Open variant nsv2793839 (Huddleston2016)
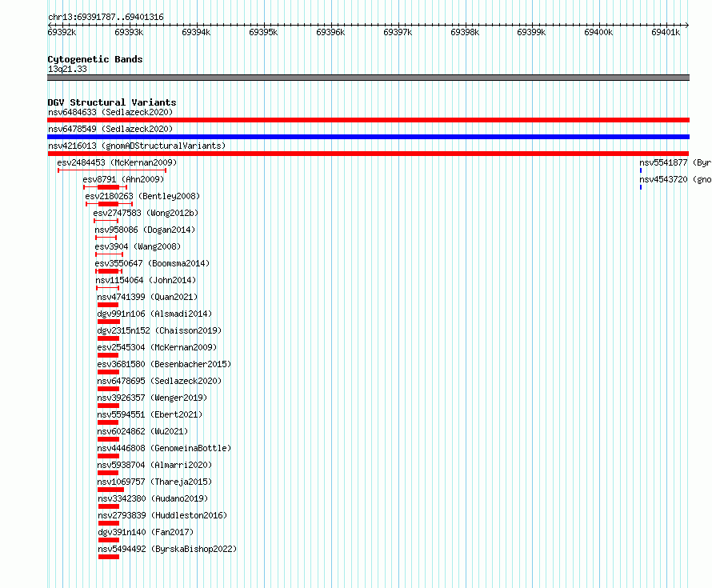712x588 pixels. point(162,515)
